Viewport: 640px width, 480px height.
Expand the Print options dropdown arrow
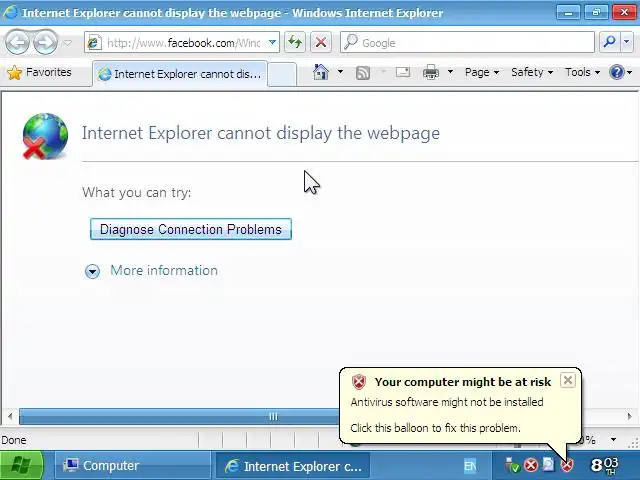[450, 72]
